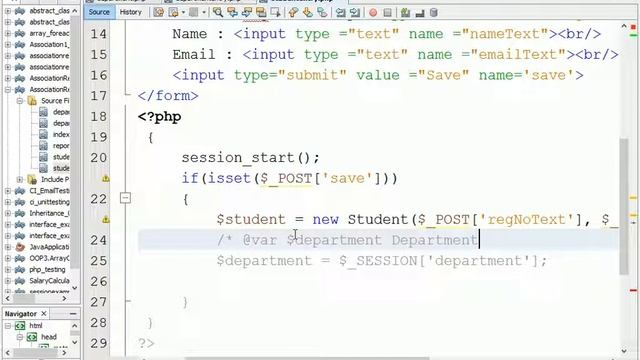Click the gray cylinder toolbar icon
Screen dimensions: 640x360
[x=434, y=12]
